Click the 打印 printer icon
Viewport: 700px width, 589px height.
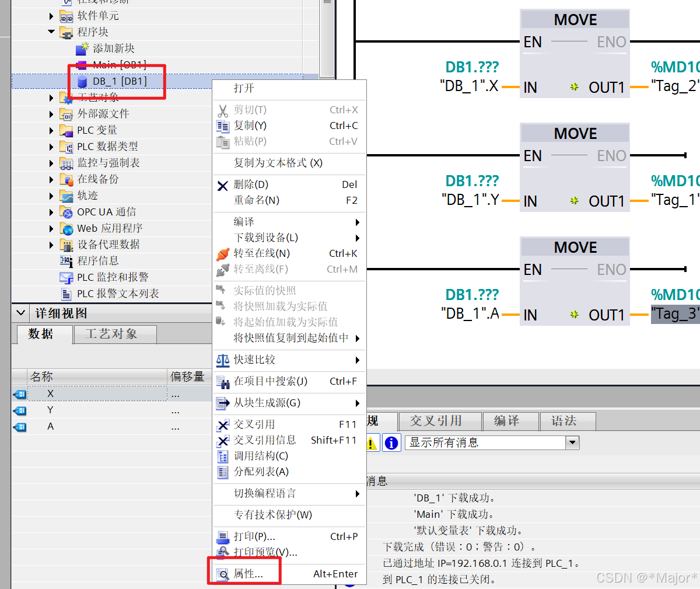tap(223, 536)
